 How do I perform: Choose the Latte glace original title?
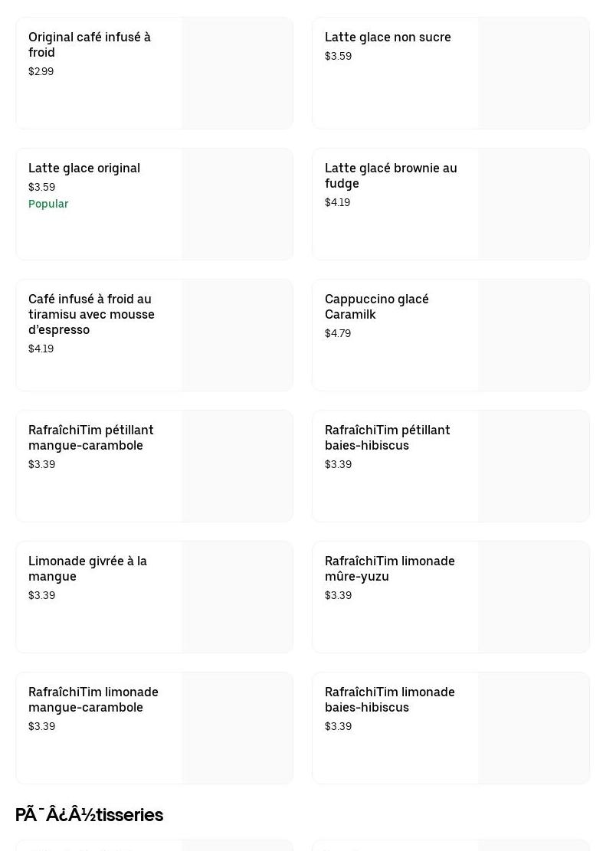[84, 168]
